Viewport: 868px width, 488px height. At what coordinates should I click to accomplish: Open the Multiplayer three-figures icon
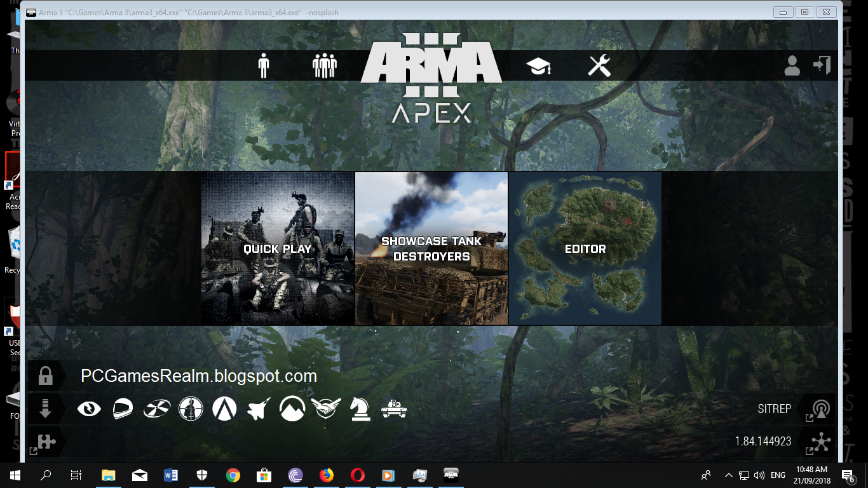(324, 65)
